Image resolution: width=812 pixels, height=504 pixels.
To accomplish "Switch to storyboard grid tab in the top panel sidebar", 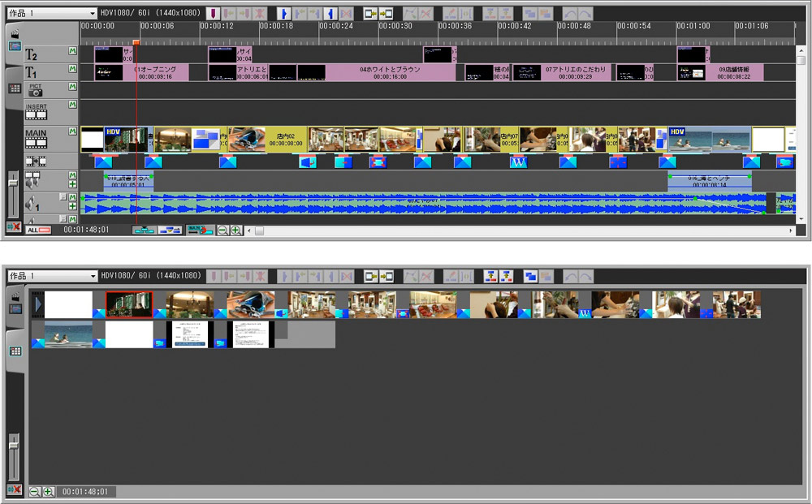I will (15, 88).
